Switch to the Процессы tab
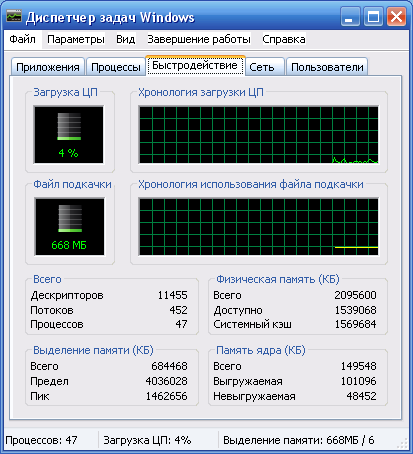Image resolution: width=413 pixels, height=454 pixels. click(116, 67)
